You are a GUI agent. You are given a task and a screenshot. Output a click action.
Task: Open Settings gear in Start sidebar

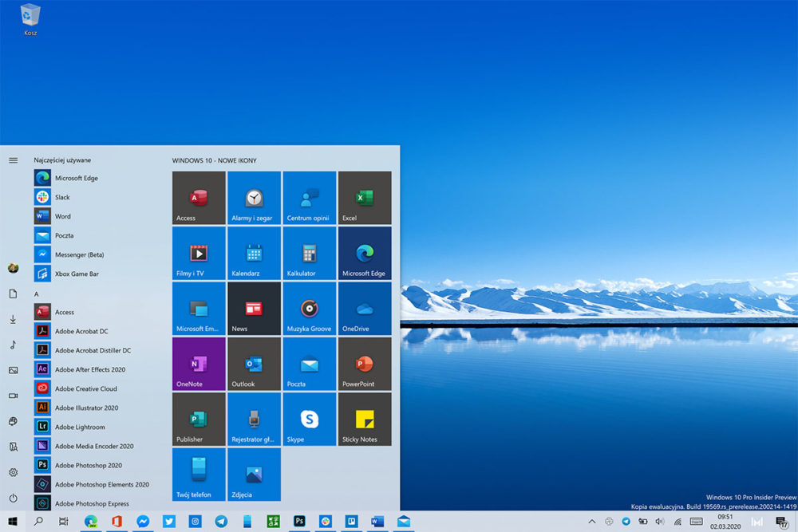14,472
